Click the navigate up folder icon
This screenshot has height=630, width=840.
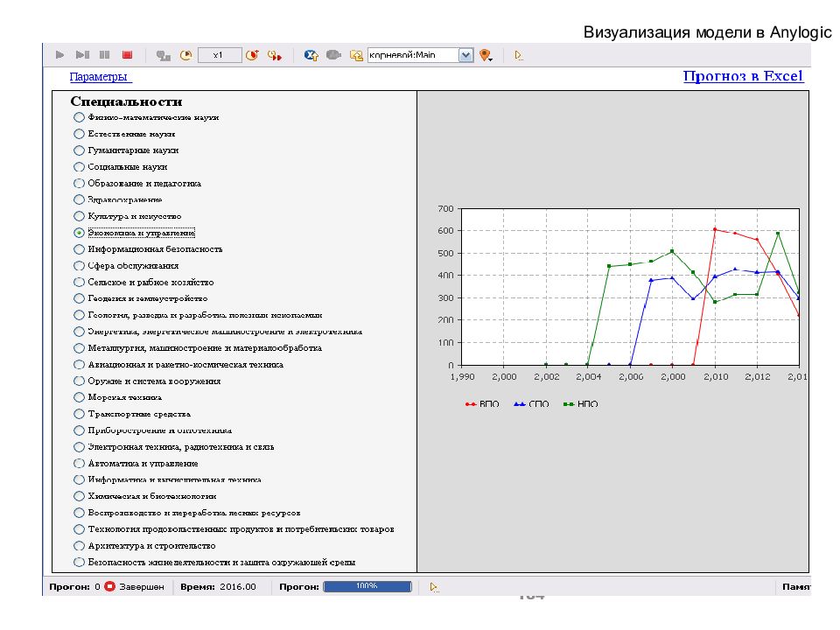(x=356, y=55)
